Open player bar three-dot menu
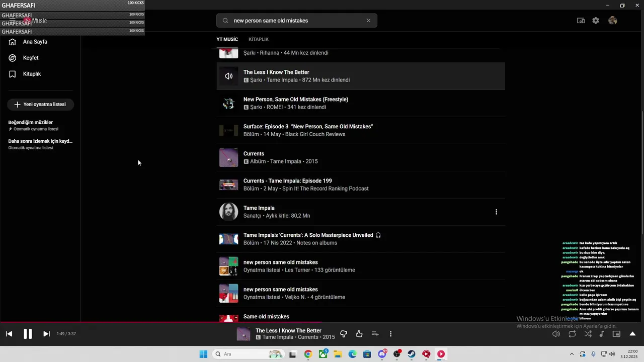 click(390, 334)
